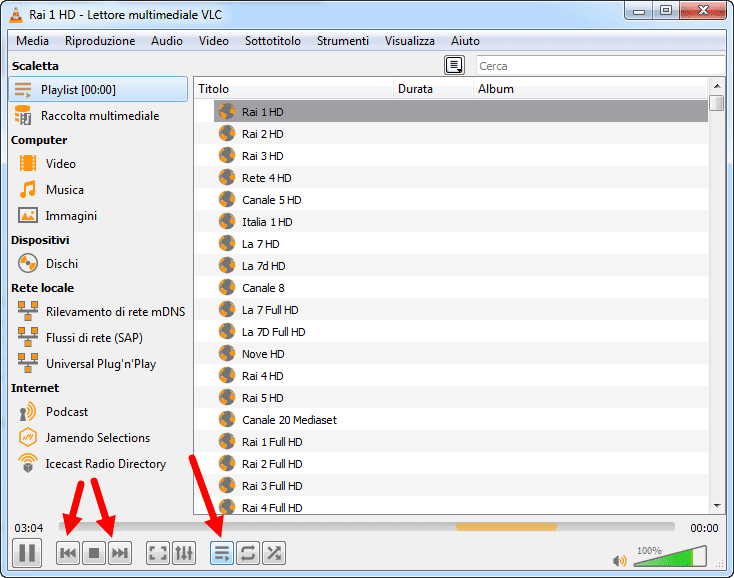Select the Immagini picture icon
This screenshot has width=734, height=578.
28,216
